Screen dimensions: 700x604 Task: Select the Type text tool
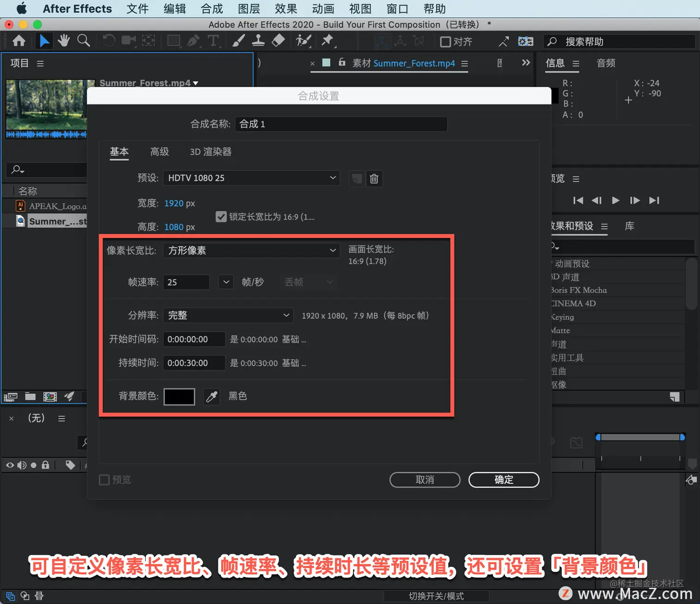click(x=213, y=41)
